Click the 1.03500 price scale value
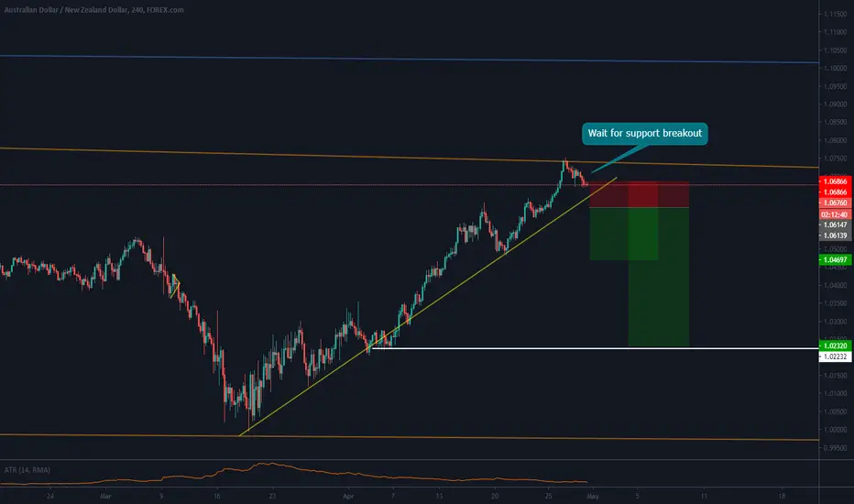This screenshot has width=854, height=504. (835, 303)
